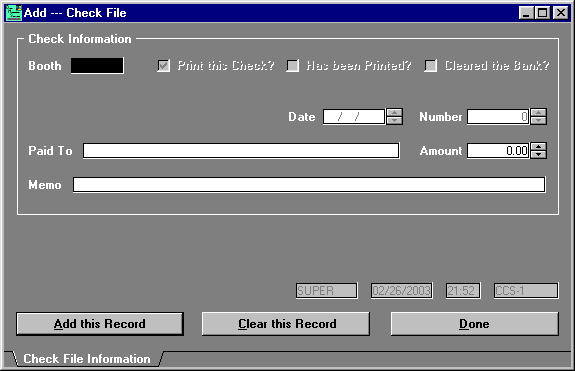Click Clear this Record button
This screenshot has height=371, width=575.
click(286, 324)
